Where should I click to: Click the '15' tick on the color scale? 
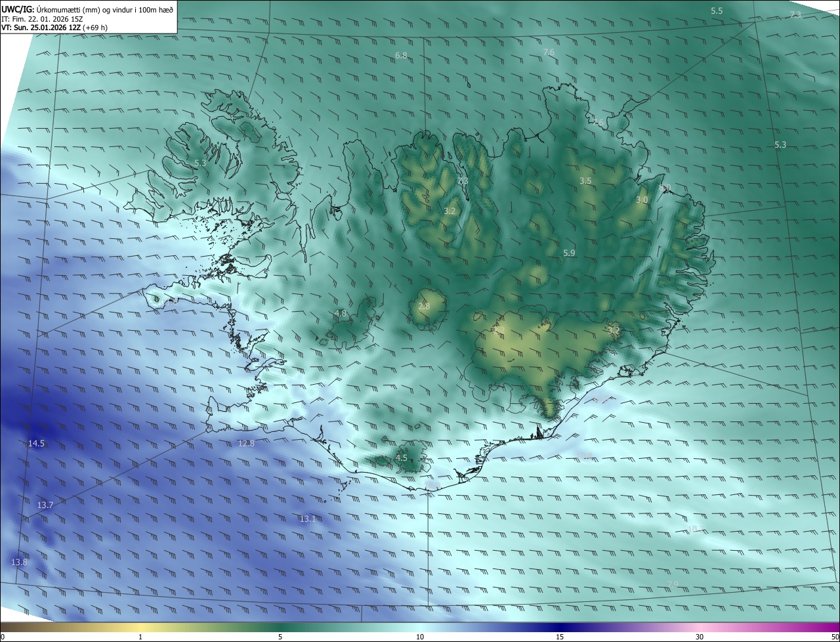pos(560,637)
